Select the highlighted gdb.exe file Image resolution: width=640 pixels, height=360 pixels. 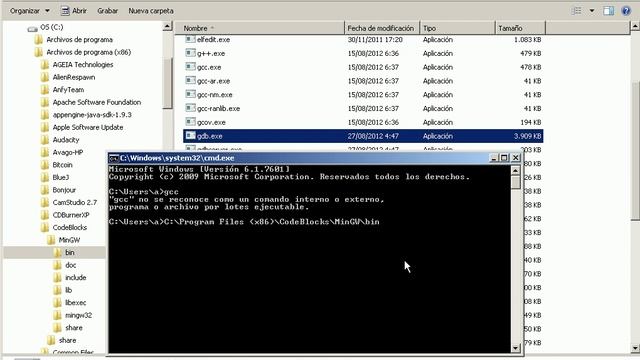[x=363, y=136]
